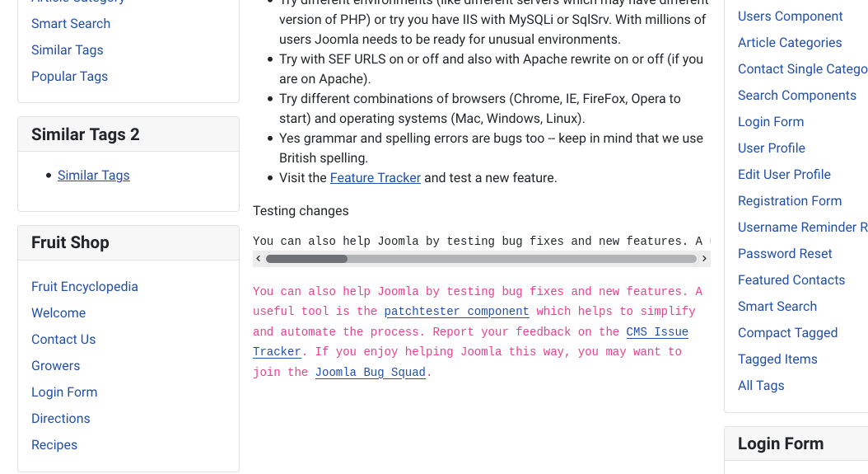
Task: Open the Contact Single Category link
Action: tap(803, 69)
